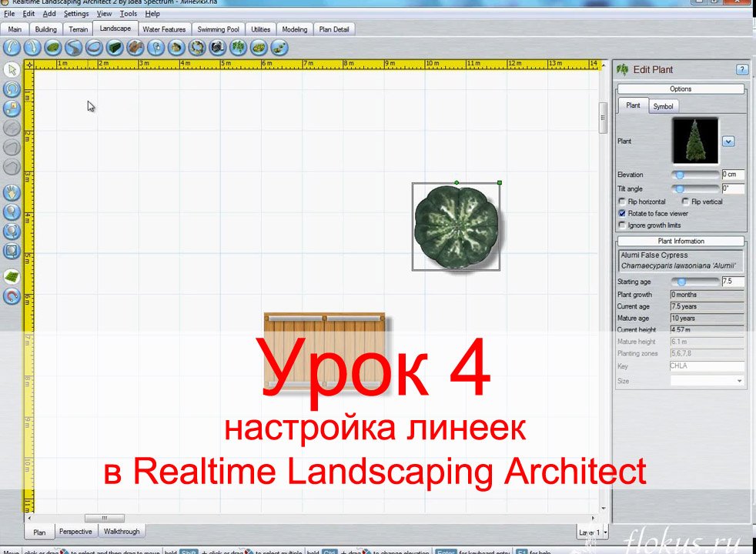Toggle the green grid display button
Image resolution: width=756 pixels, height=554 pixels.
click(x=12, y=276)
